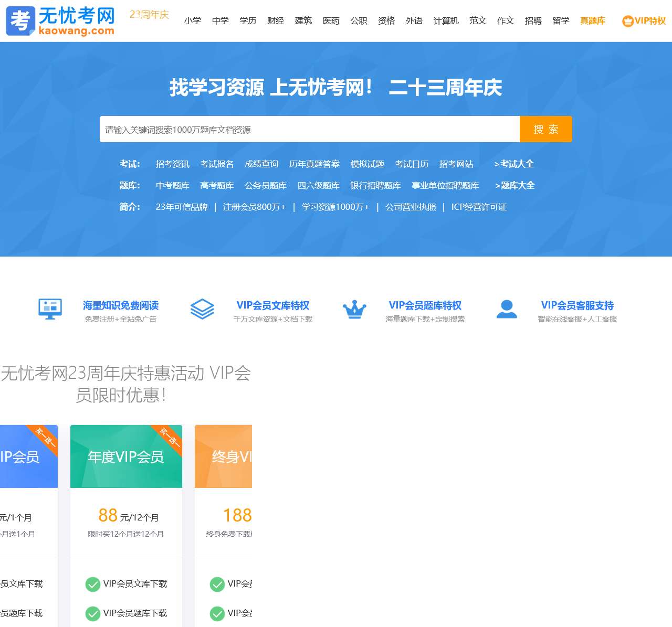
Task: Click inside the search keyword input field
Action: 310,129
